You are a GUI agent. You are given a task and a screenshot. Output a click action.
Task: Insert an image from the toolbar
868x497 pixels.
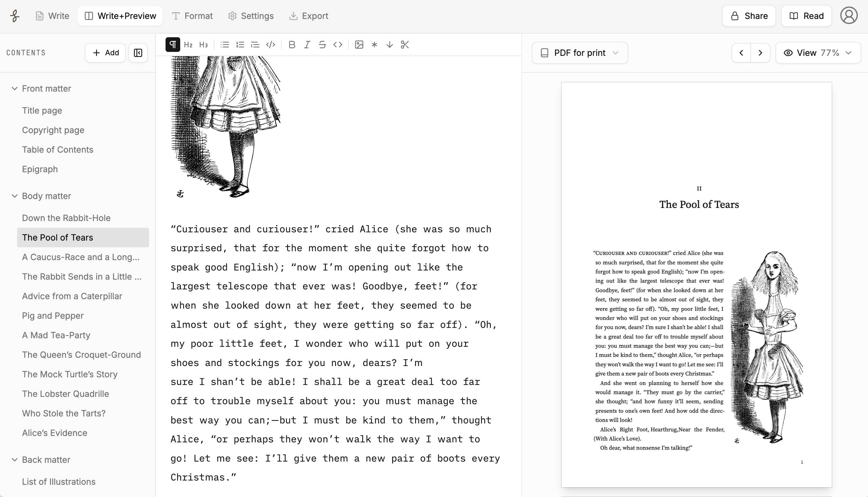pos(359,45)
